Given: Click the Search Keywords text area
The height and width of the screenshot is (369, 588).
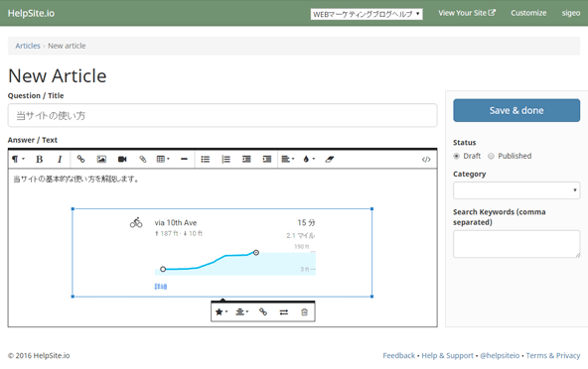Looking at the screenshot, I should [516, 244].
